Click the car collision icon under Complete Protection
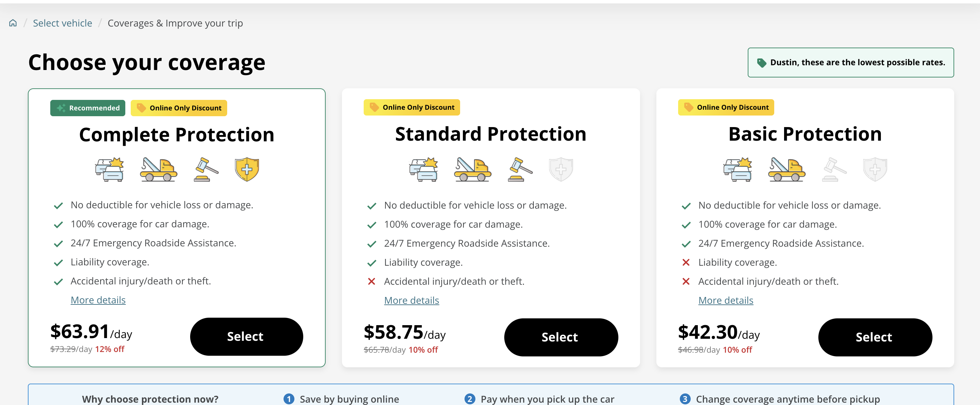 (110, 170)
